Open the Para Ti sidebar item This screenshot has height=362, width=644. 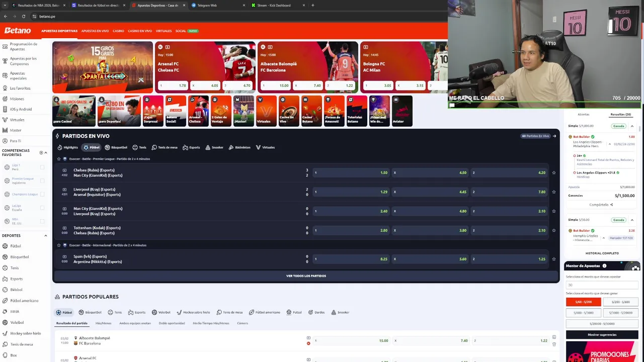click(x=16, y=141)
